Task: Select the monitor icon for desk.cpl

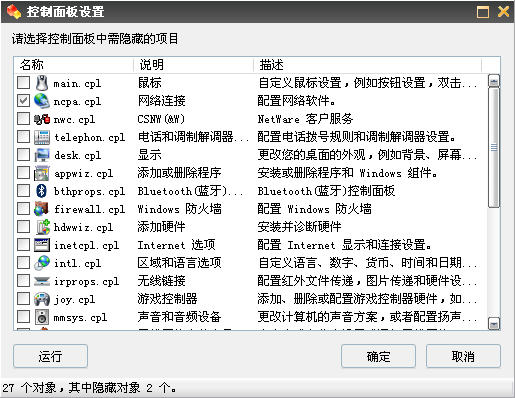Action: click(x=42, y=155)
